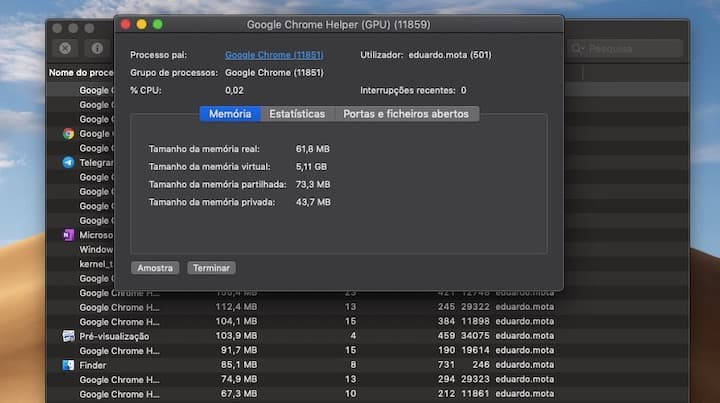
Task: Click the Pré-visualização app icon
Action: [68, 337]
